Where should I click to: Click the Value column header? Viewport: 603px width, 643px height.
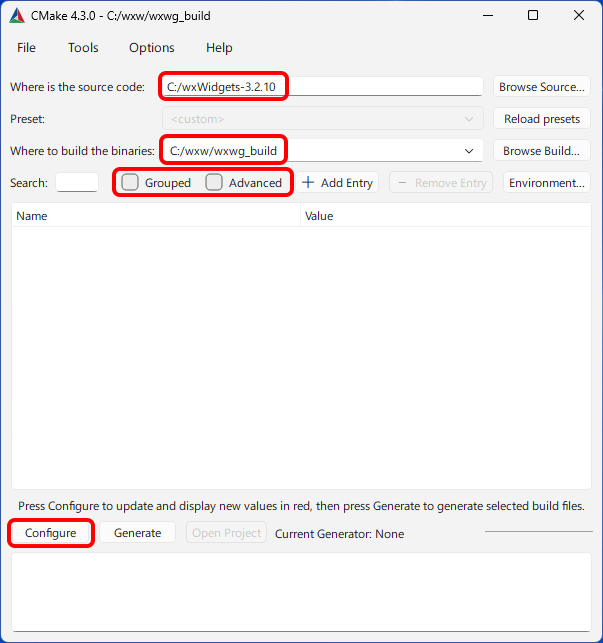(x=445, y=216)
